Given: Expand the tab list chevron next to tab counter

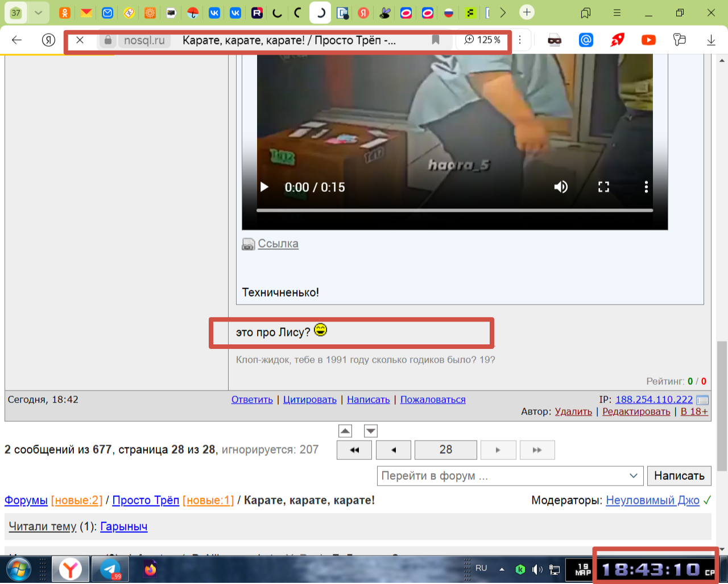Looking at the screenshot, I should 38,13.
